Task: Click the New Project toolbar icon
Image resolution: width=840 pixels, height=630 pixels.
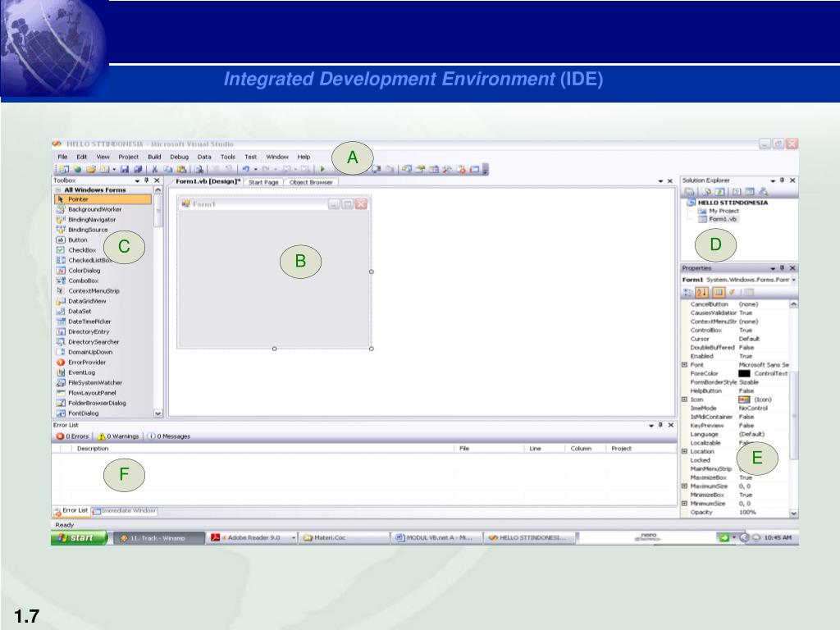Action: (64, 169)
